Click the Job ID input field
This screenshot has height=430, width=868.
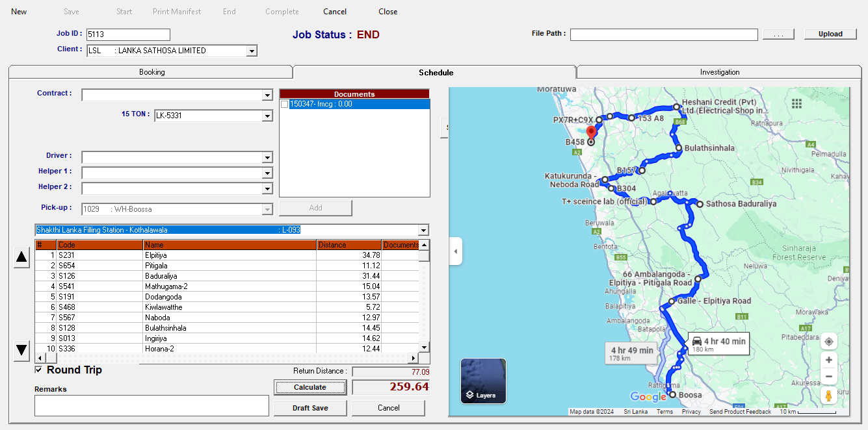click(128, 34)
